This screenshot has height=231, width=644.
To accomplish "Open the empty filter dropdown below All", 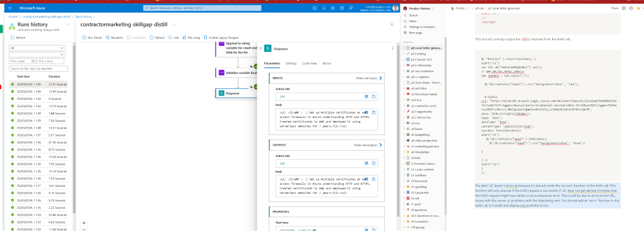I will (x=37, y=54).
